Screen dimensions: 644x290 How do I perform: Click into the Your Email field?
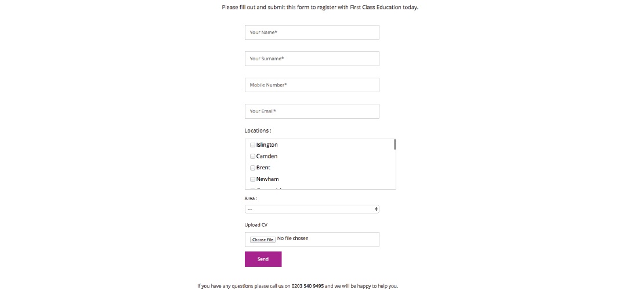pyautogui.click(x=312, y=111)
